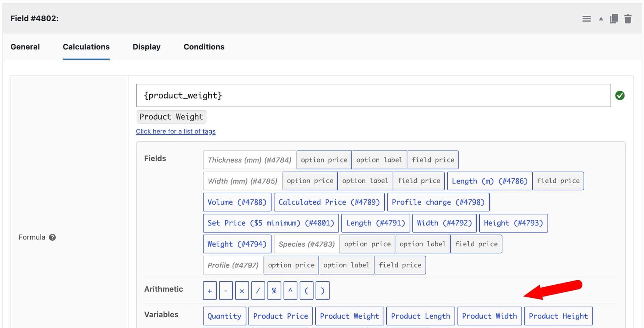644x328 pixels.
Task: Insert the Weight (#4794) field
Action: (x=237, y=244)
